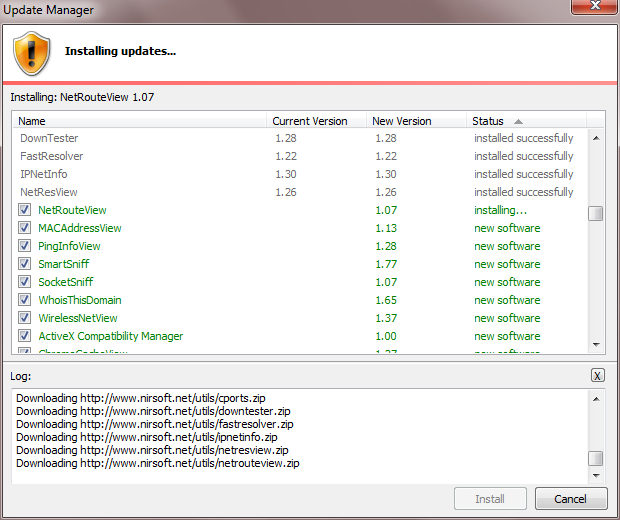
Task: Untick the SmartSniff checkbox
Action: tap(25, 264)
